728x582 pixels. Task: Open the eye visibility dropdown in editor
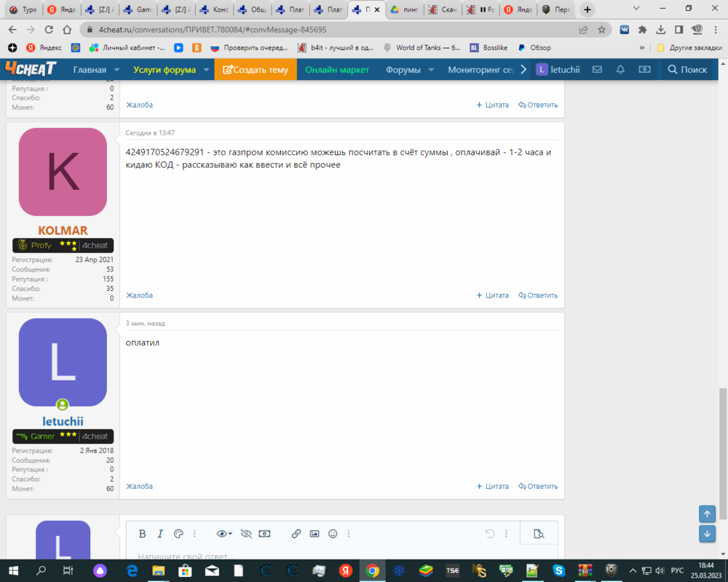pyautogui.click(x=225, y=534)
